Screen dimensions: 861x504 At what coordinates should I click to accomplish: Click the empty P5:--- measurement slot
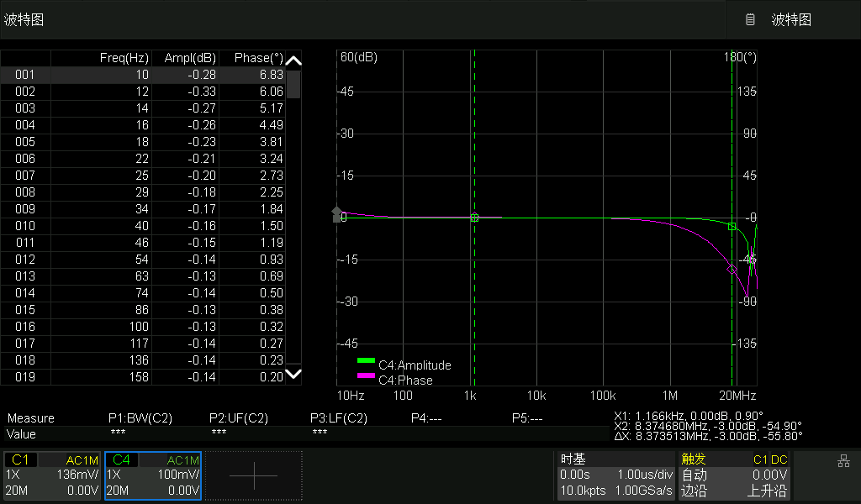click(x=527, y=418)
